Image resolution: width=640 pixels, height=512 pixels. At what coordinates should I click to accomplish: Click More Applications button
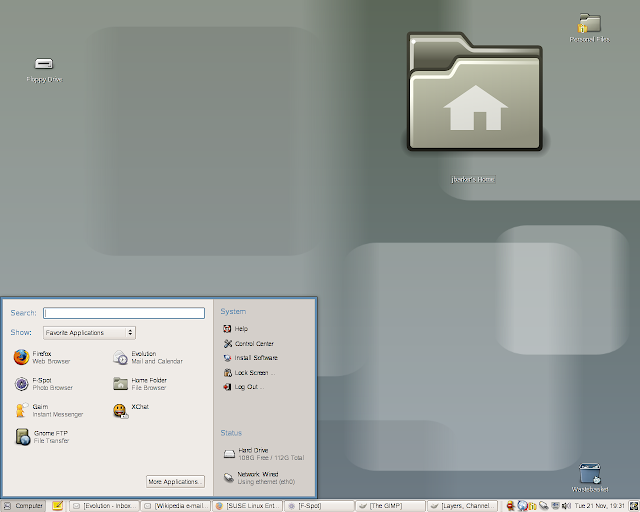176,481
